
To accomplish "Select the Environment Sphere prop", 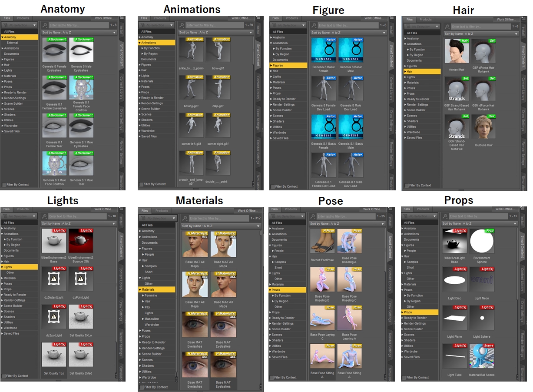I will pyautogui.click(x=481, y=241).
